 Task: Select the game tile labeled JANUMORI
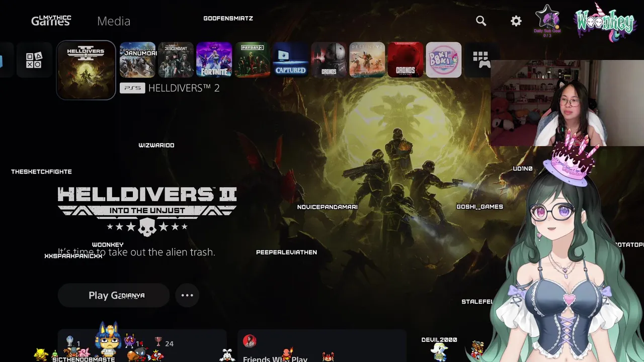[x=137, y=60]
